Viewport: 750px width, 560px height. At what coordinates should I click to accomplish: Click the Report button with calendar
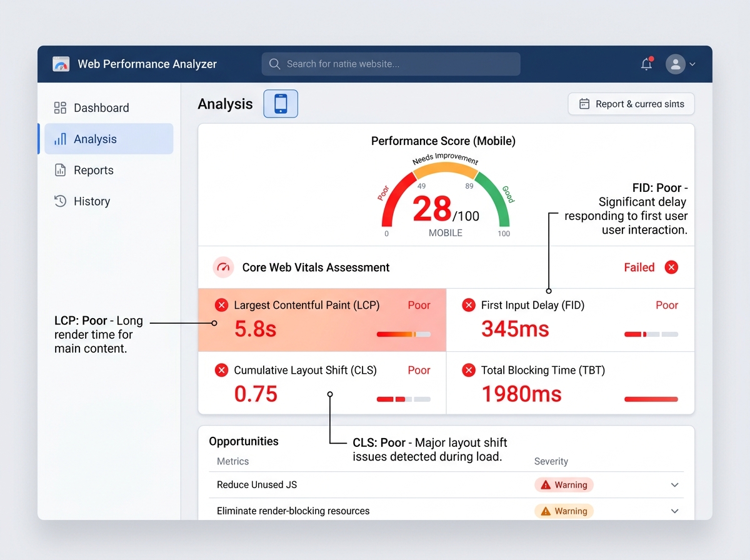pyautogui.click(x=631, y=104)
